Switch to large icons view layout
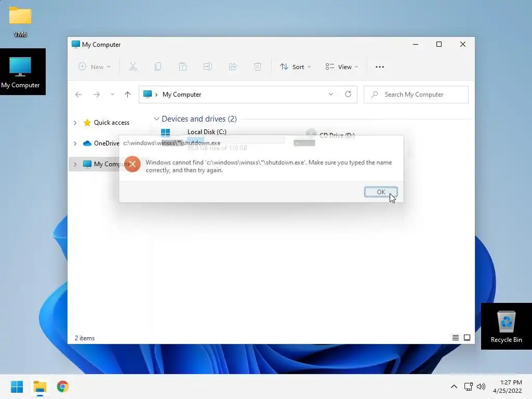 tap(467, 338)
